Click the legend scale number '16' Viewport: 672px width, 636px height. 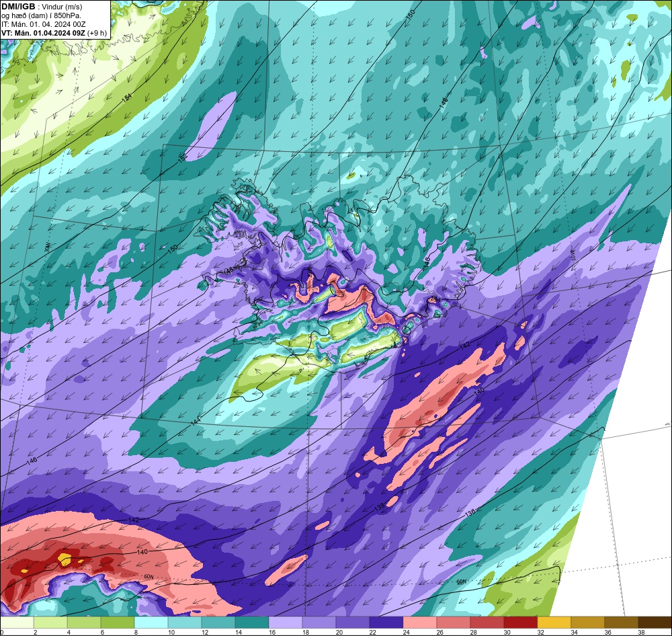click(272, 632)
